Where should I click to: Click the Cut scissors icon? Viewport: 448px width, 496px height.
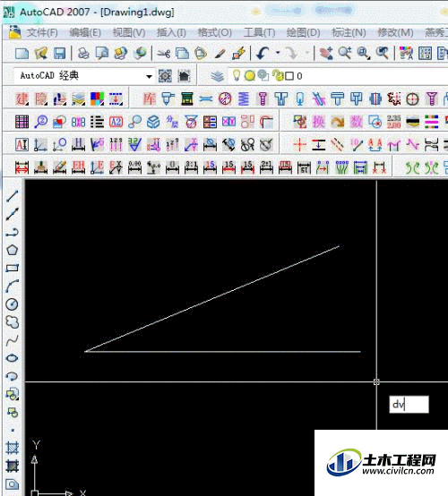coord(163,53)
